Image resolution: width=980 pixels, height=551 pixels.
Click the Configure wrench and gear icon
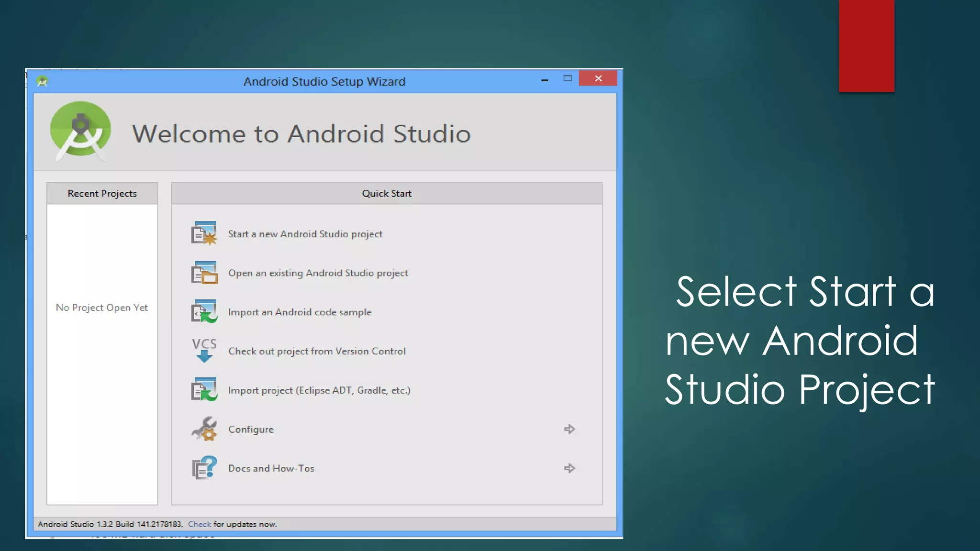point(204,429)
